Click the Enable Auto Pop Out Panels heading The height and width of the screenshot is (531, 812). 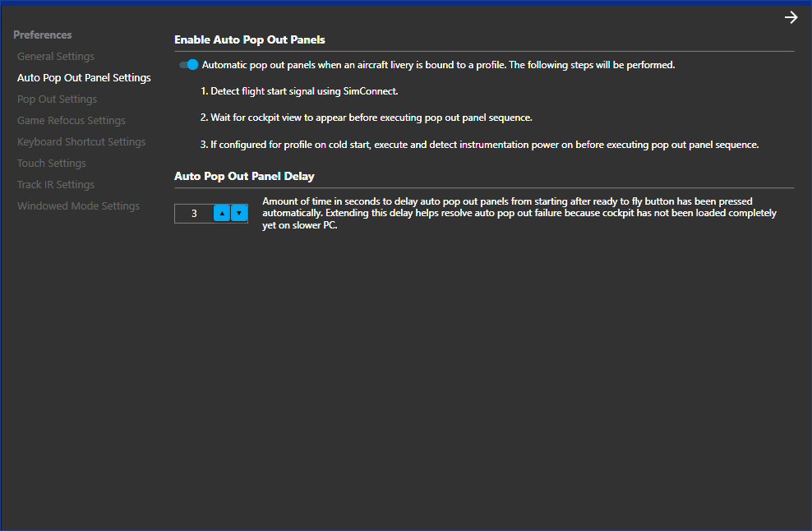coord(250,39)
